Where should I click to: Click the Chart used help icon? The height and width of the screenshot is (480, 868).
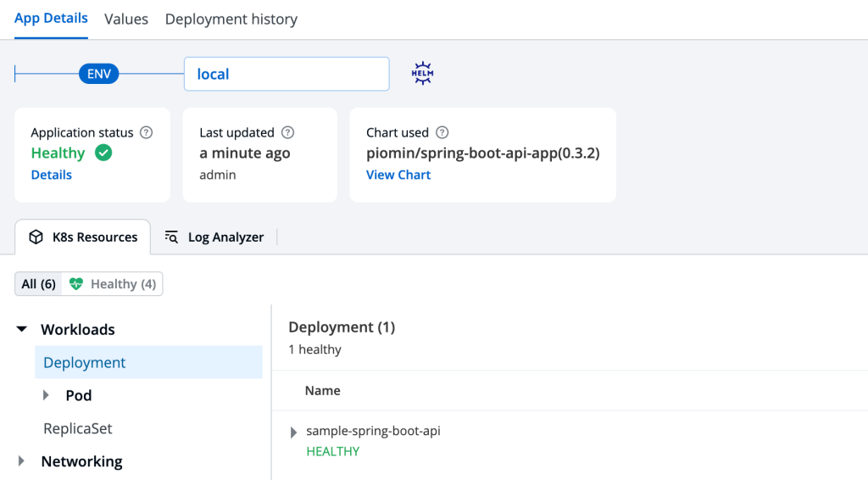(x=442, y=132)
